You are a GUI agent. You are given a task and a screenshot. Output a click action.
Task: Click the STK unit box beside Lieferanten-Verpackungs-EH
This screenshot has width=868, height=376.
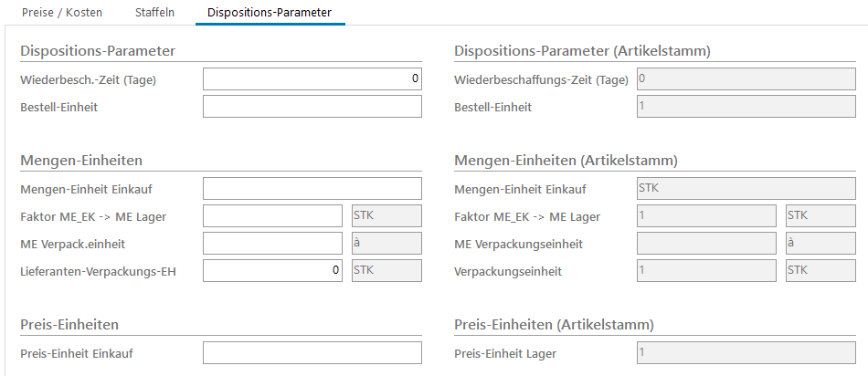[386, 271]
